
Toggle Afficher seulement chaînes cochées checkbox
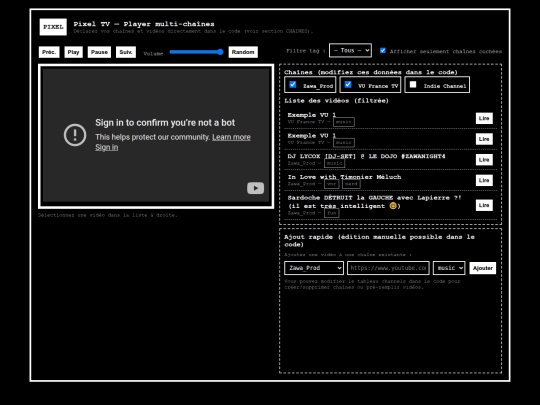(x=383, y=51)
